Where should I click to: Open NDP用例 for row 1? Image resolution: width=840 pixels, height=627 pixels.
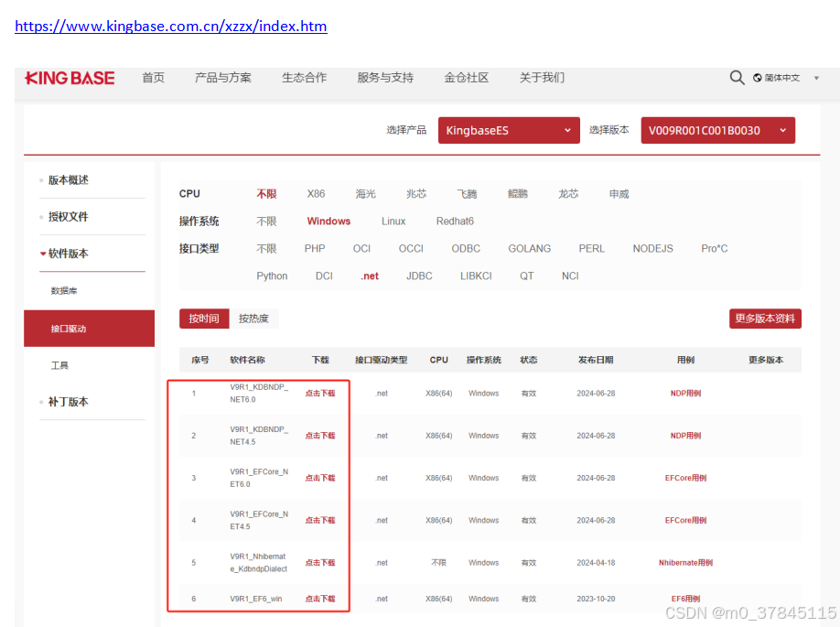click(x=685, y=394)
